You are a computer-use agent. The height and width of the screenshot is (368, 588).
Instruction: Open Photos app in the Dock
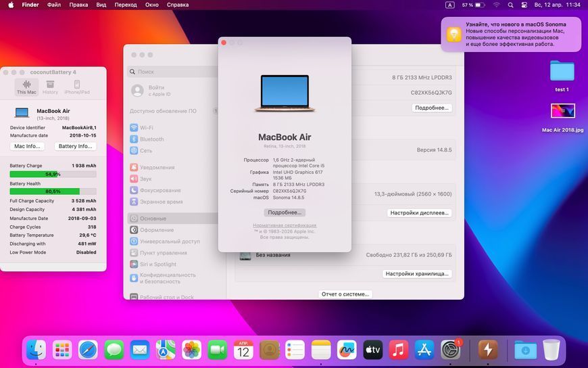[x=192, y=350]
